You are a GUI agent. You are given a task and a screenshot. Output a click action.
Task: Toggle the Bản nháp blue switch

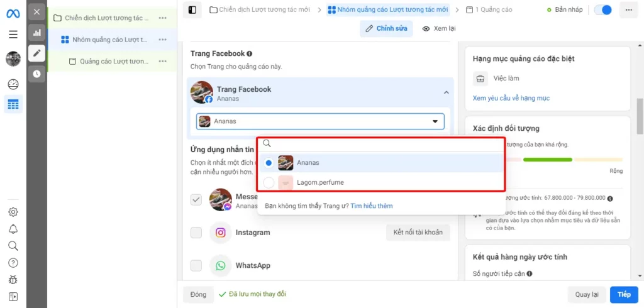pyautogui.click(x=603, y=10)
